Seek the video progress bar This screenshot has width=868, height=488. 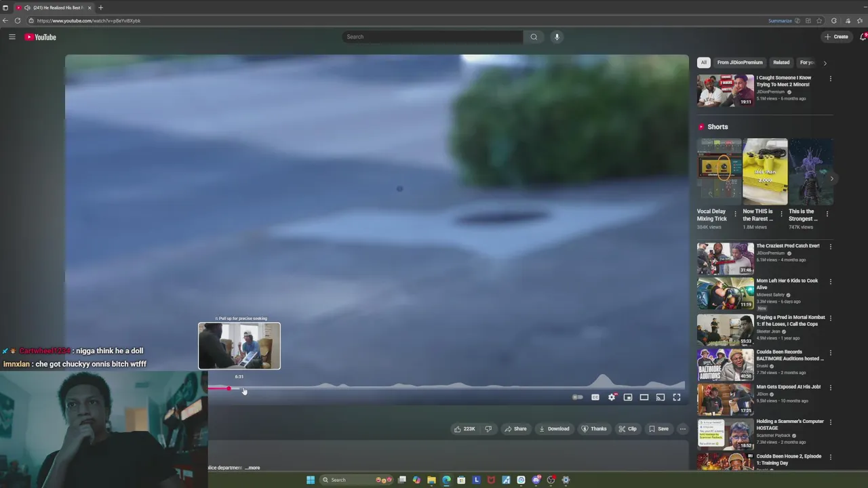click(446, 388)
